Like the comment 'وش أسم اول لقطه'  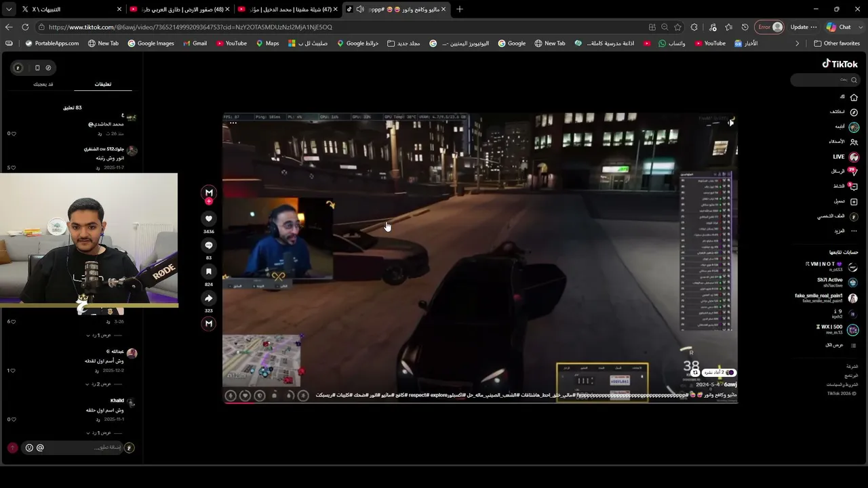tap(13, 371)
